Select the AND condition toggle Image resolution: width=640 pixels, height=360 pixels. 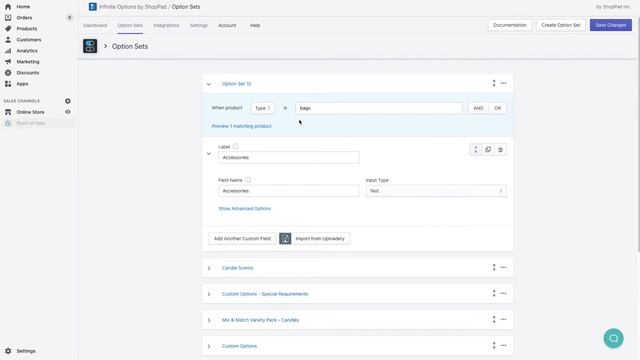(x=478, y=108)
